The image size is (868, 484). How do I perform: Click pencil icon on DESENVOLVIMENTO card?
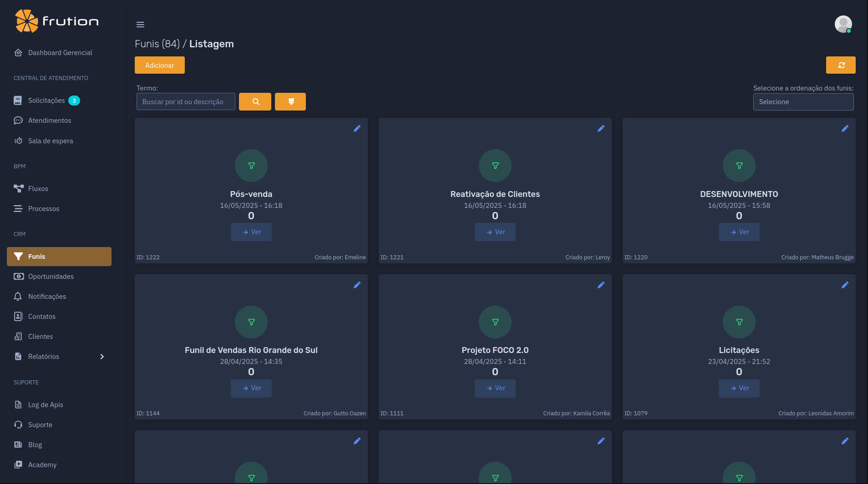tap(845, 129)
